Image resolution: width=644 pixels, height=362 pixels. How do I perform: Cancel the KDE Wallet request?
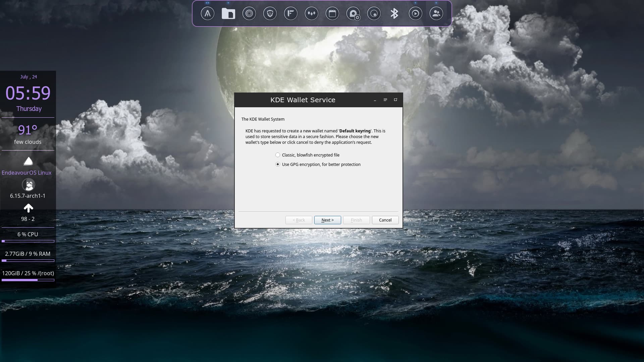click(x=385, y=220)
